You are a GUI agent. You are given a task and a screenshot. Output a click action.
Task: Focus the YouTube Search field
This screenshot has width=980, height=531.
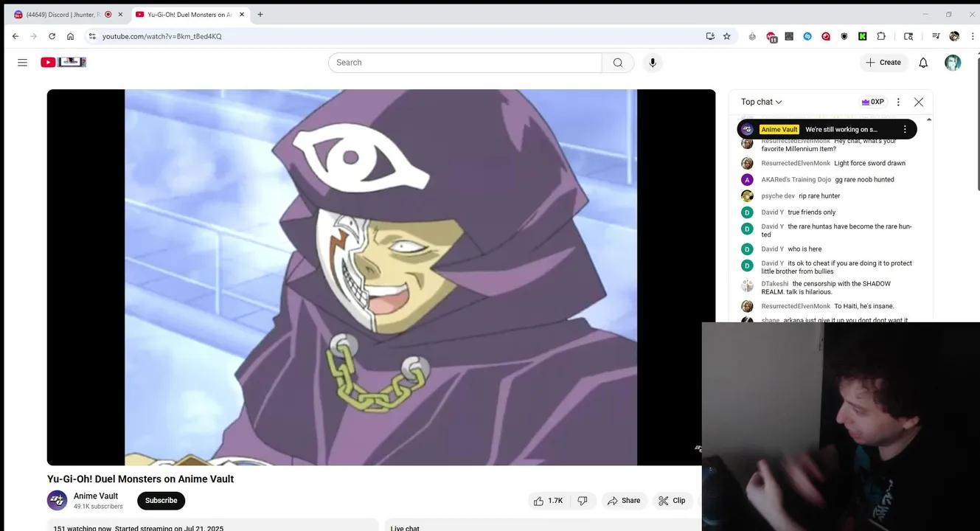click(465, 63)
